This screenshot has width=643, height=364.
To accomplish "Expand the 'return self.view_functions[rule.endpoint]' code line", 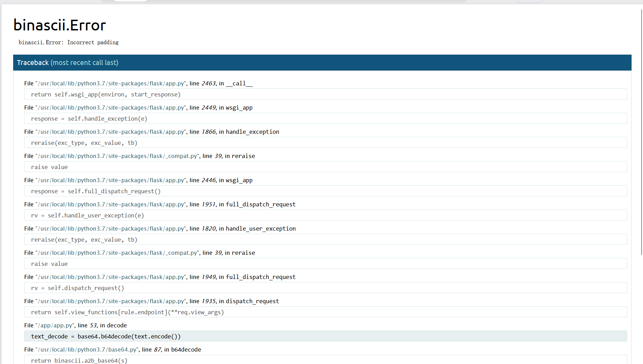I will [127, 312].
